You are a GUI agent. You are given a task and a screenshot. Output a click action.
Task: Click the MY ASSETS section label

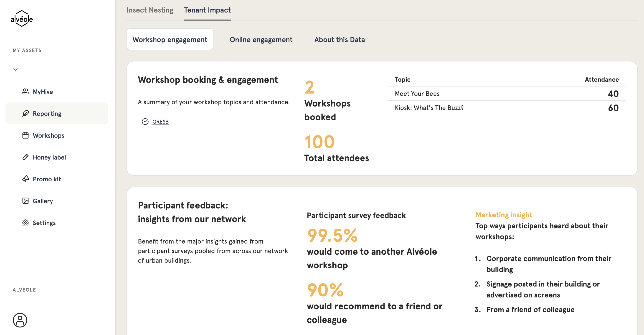click(27, 50)
